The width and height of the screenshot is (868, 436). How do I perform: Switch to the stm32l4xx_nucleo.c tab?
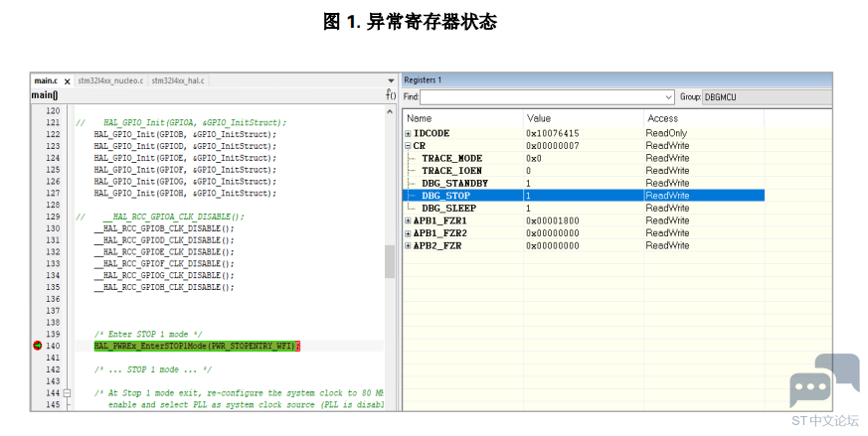tap(110, 80)
